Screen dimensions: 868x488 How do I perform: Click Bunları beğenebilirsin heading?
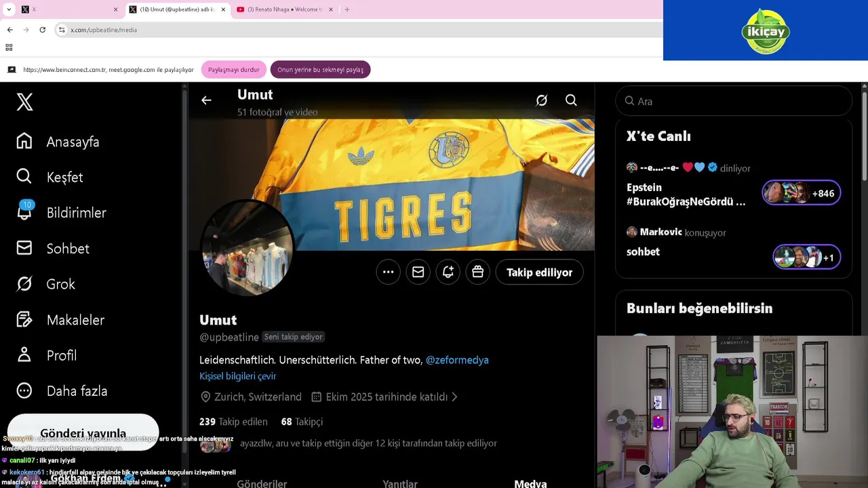[699, 308]
